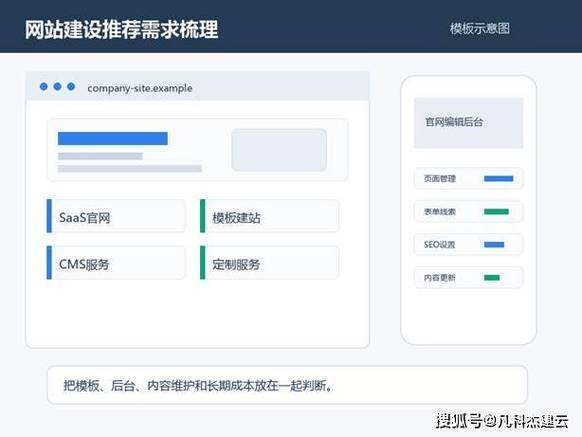
Task: Choose the CMS服务 card
Action: [116, 262]
